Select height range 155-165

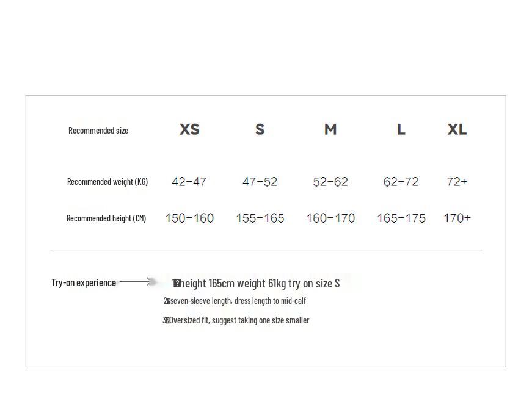point(260,218)
